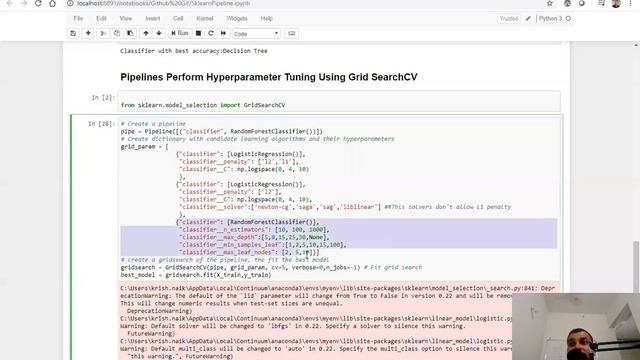Cut the selected cells
Screen dimensions: 640x360
(x=103, y=33)
